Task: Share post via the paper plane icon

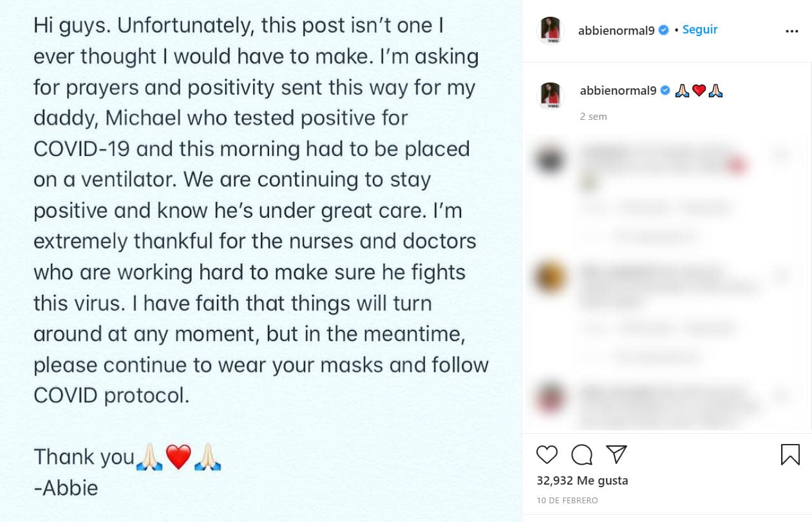Action: [x=617, y=454]
